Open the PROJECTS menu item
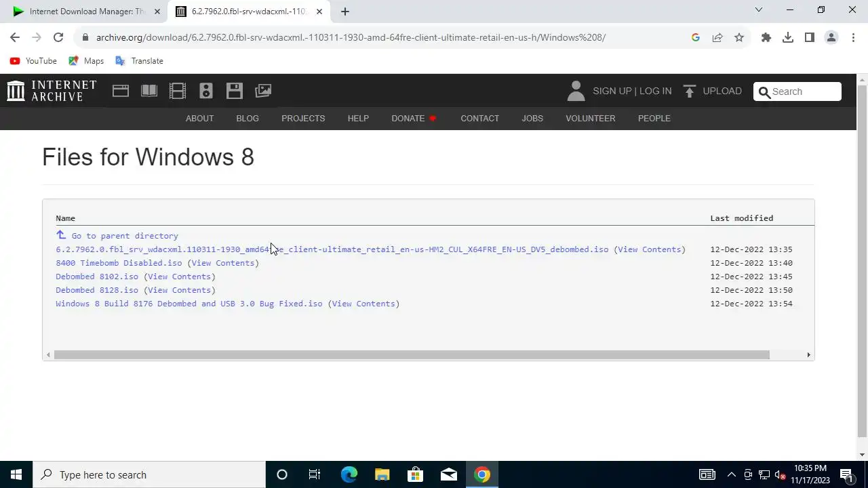868x488 pixels. tap(303, 118)
